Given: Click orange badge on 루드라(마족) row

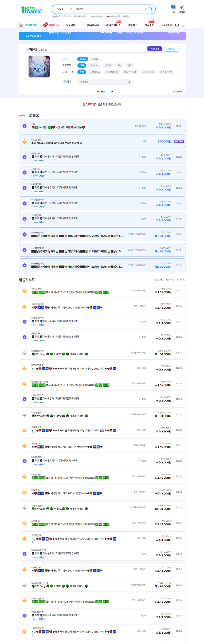Looking at the screenshot, I should point(24,446).
